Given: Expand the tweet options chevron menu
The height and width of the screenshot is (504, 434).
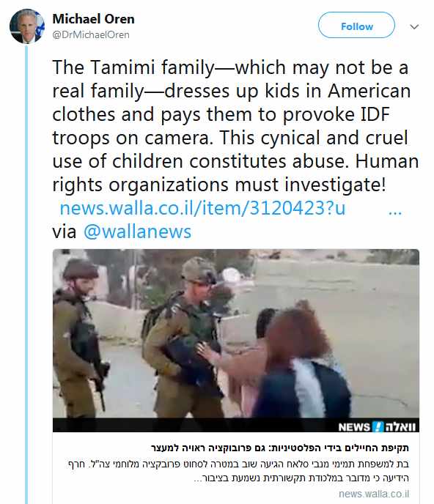Looking at the screenshot, I should 414,26.
